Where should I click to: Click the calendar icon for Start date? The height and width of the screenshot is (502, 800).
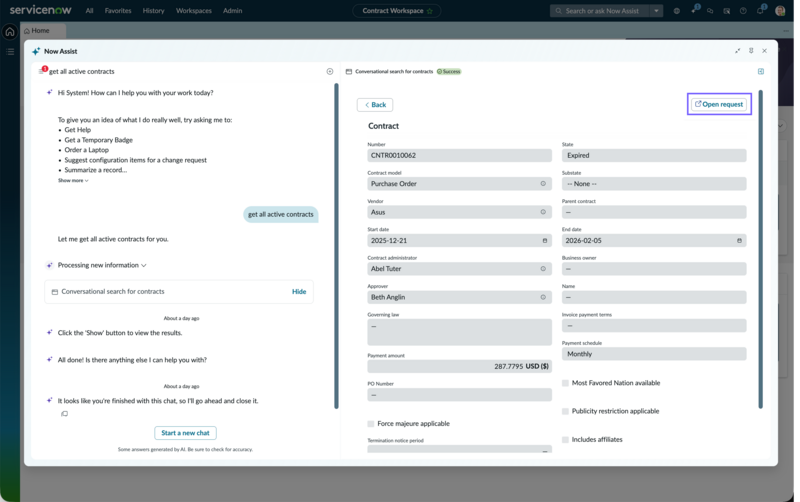(545, 240)
